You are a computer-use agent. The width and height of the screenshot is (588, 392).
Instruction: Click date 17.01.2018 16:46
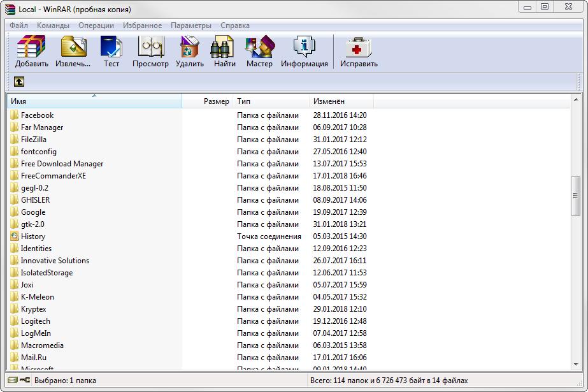coord(340,175)
